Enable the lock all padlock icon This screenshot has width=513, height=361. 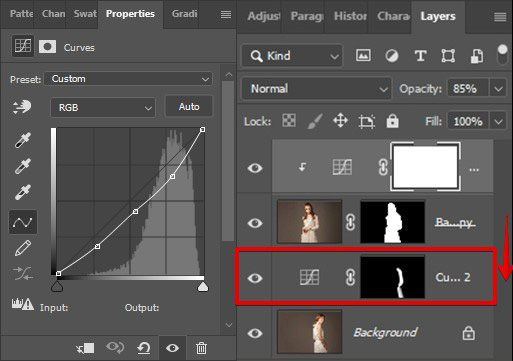(392, 121)
